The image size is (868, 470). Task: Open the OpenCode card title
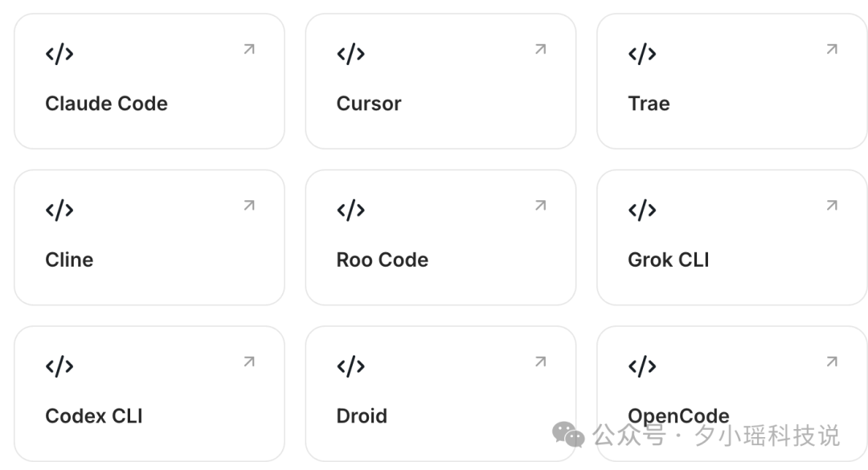[x=678, y=416]
